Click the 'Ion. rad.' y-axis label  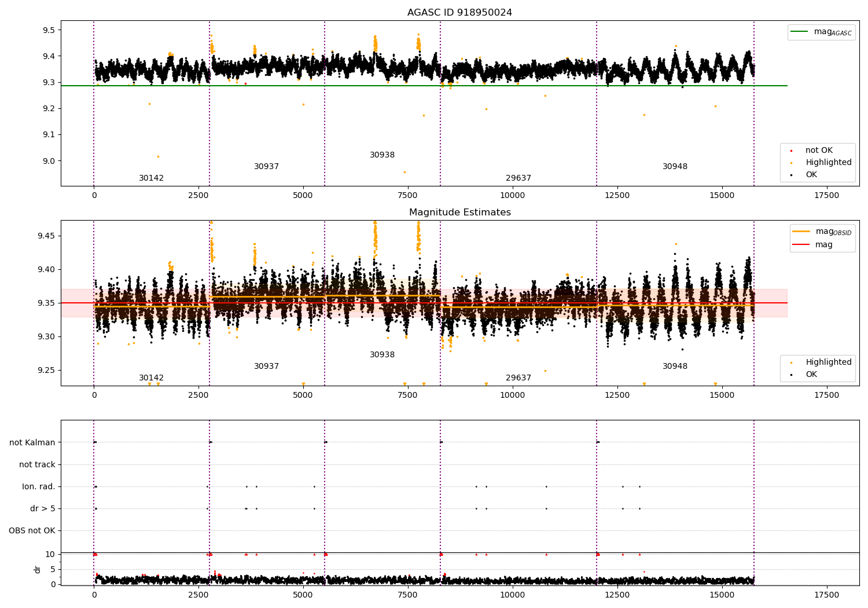pyautogui.click(x=39, y=486)
